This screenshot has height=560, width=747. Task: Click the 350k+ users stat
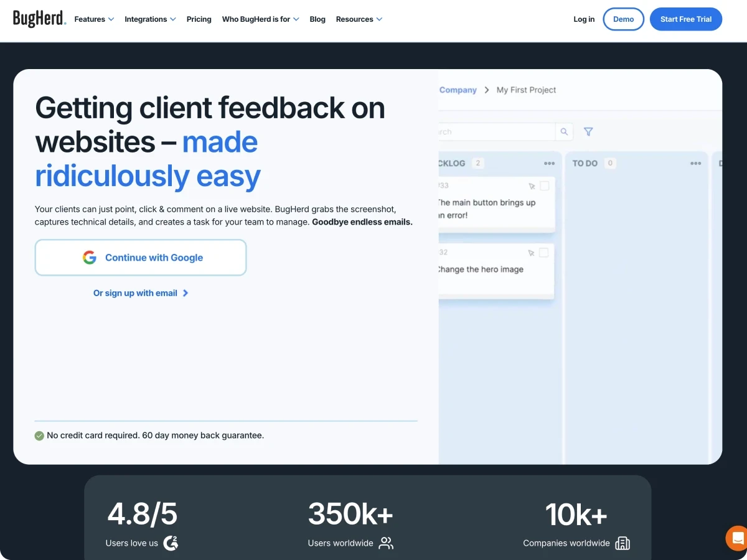(x=350, y=514)
